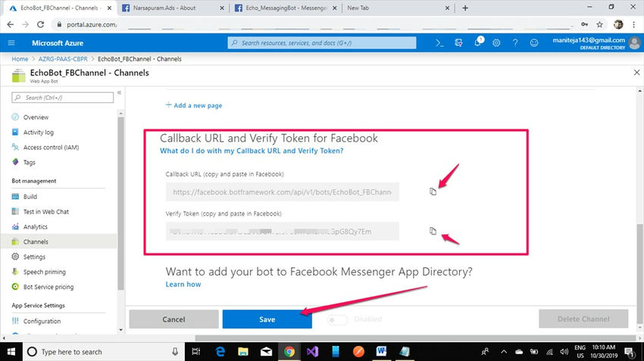This screenshot has width=644, height=361.
Task: Click the Verify Token text field
Action: 282,232
